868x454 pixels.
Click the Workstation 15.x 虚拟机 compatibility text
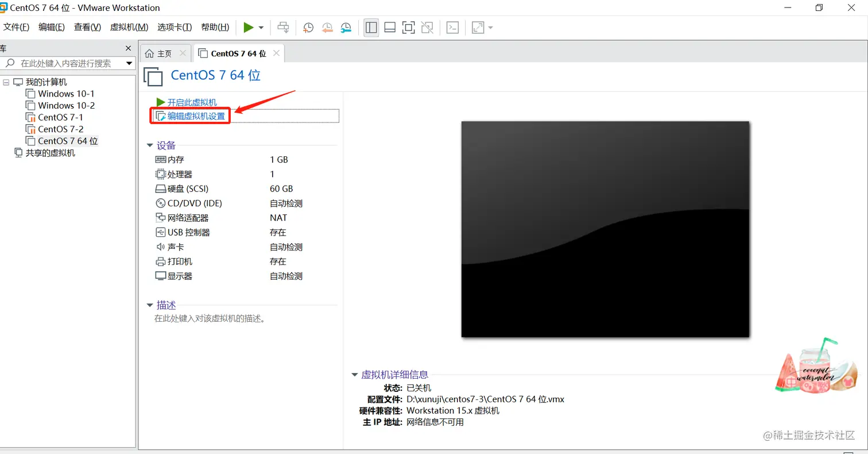tap(453, 411)
